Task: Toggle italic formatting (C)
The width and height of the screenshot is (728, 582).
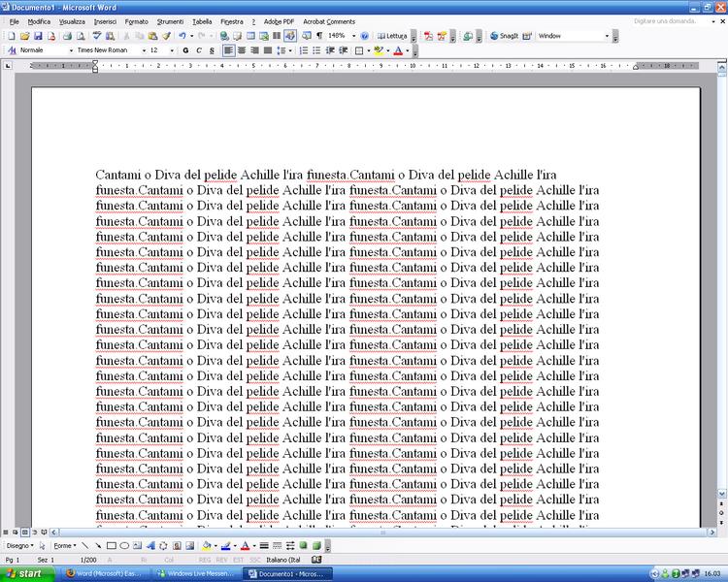Action: point(199,50)
